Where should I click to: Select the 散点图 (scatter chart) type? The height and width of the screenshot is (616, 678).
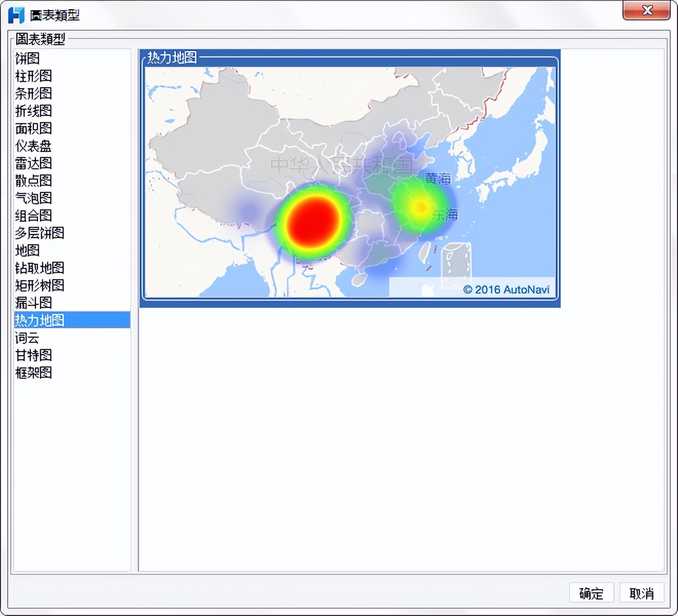[33, 181]
